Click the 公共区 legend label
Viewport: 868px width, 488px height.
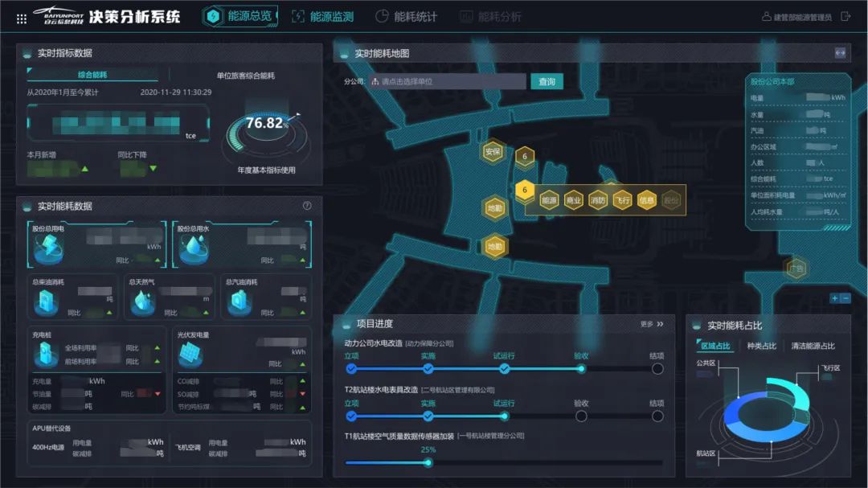[706, 363]
